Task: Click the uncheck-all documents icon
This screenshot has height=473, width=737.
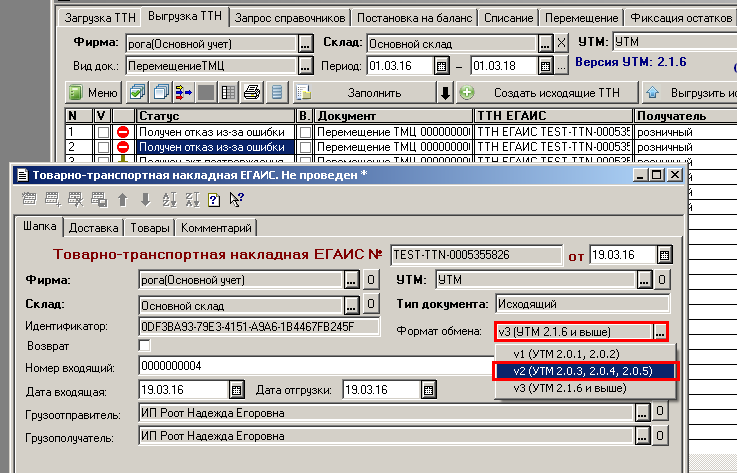Action: pos(161,93)
